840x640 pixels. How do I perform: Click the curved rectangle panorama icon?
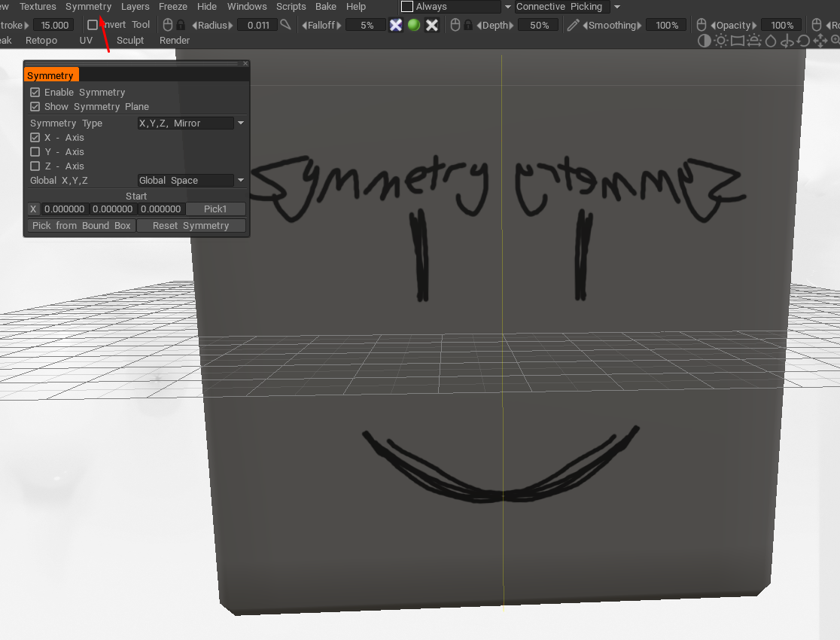pos(738,41)
